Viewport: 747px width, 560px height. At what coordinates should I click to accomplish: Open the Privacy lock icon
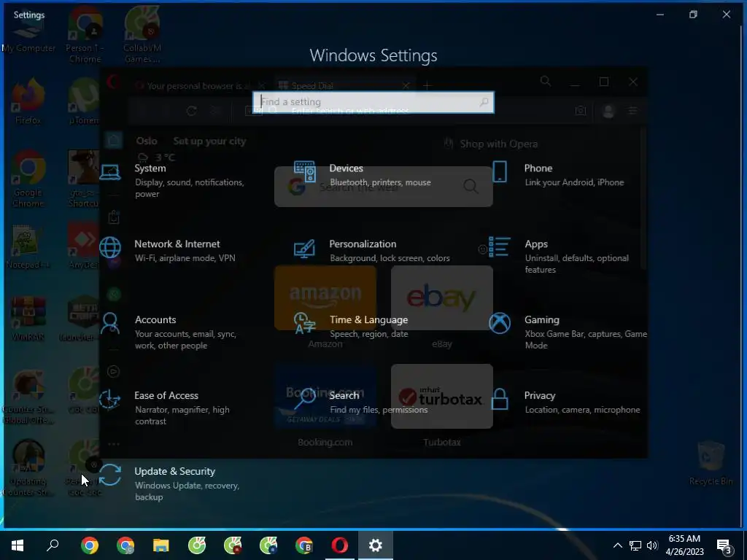coord(499,399)
